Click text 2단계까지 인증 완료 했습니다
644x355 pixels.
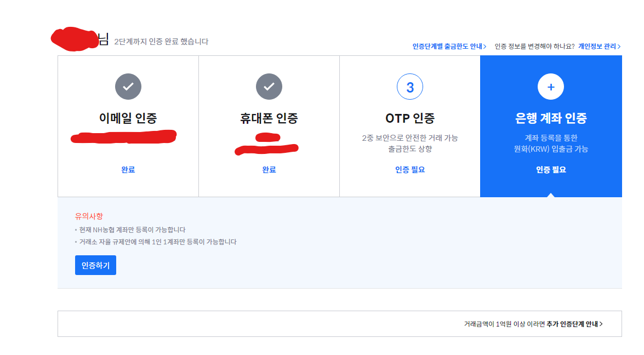[x=161, y=42]
